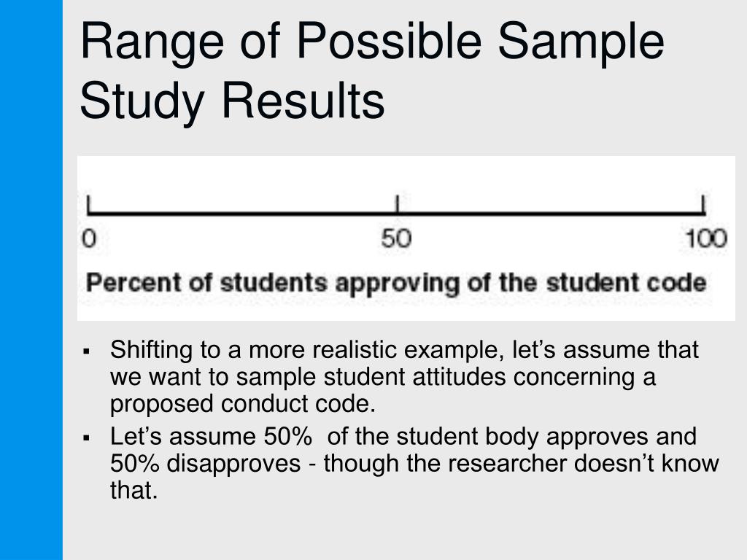Click the white chart image area

click(x=406, y=238)
